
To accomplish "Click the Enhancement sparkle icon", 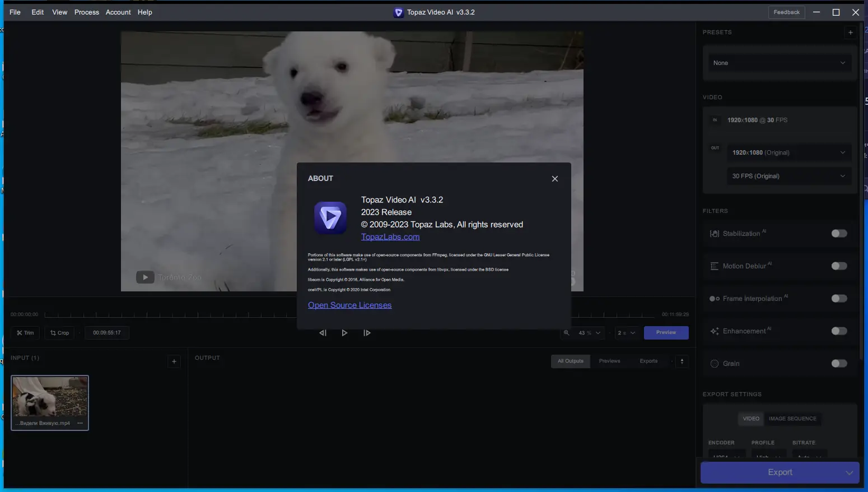I will coord(715,331).
